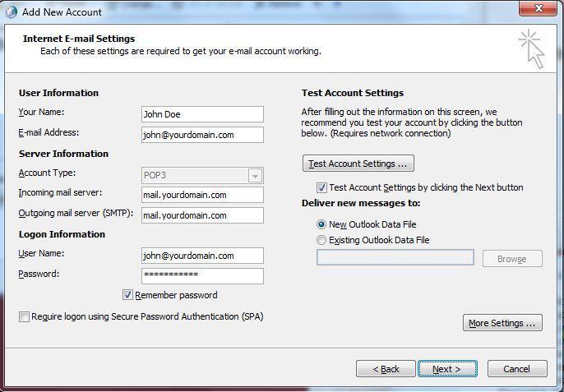Select Existing Outlook Data File option
The image size is (564, 392).
click(x=321, y=240)
